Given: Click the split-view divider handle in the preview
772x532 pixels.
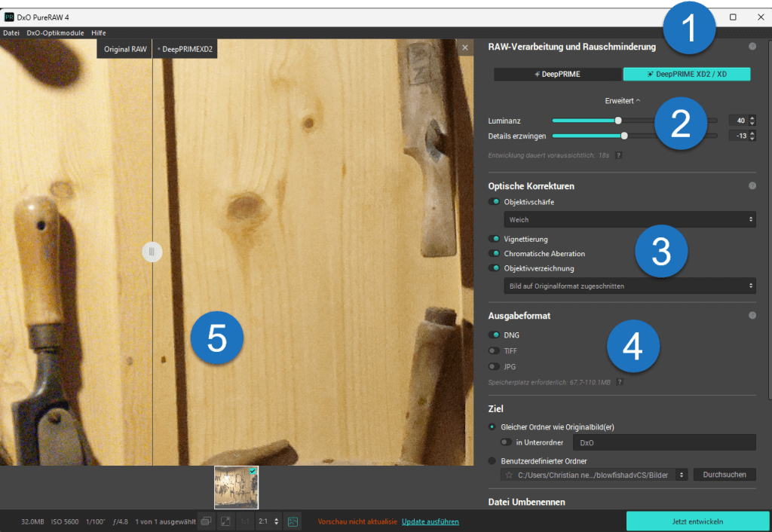Looking at the screenshot, I should point(152,252).
